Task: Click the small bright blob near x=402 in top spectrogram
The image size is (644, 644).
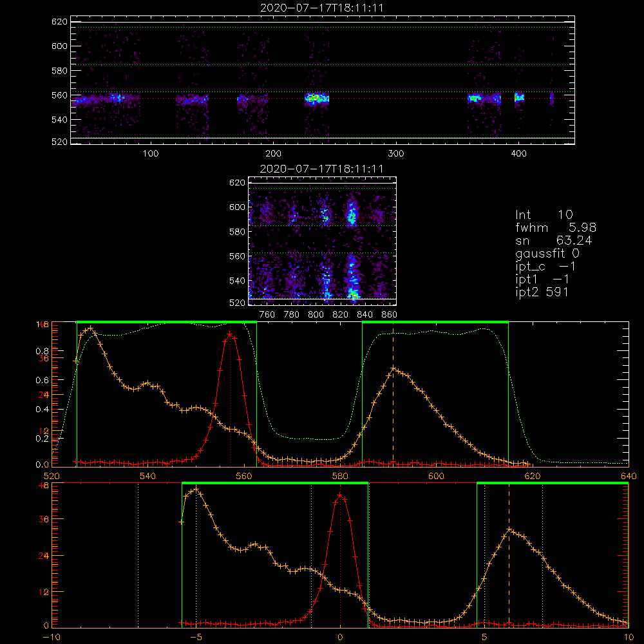Action: [x=520, y=98]
